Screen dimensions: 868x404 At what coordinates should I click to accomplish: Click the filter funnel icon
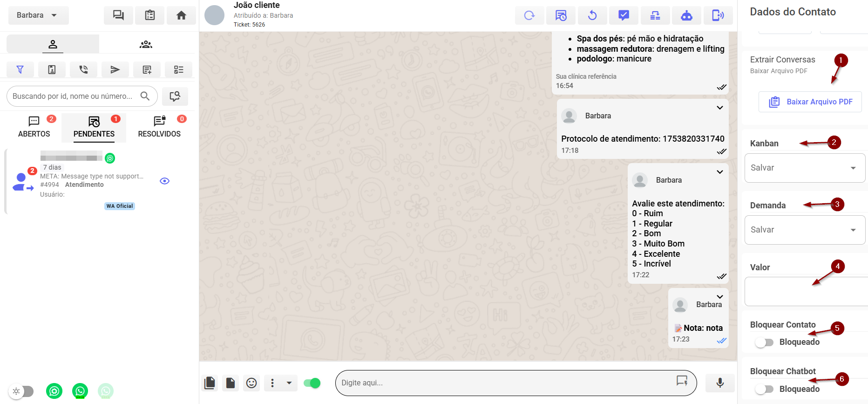pos(20,69)
